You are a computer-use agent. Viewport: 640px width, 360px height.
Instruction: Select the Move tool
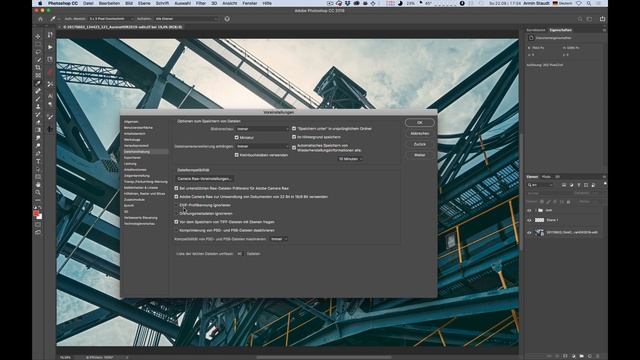(38, 36)
